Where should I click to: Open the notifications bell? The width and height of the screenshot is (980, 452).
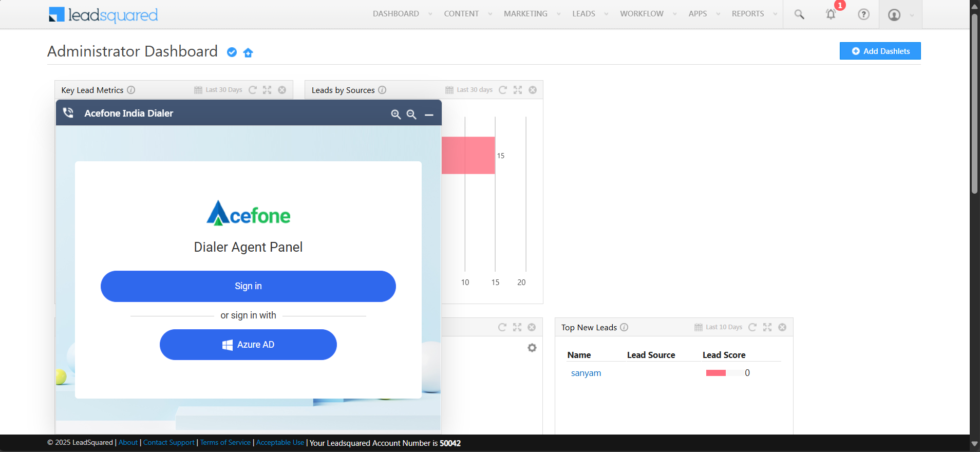coord(831,14)
